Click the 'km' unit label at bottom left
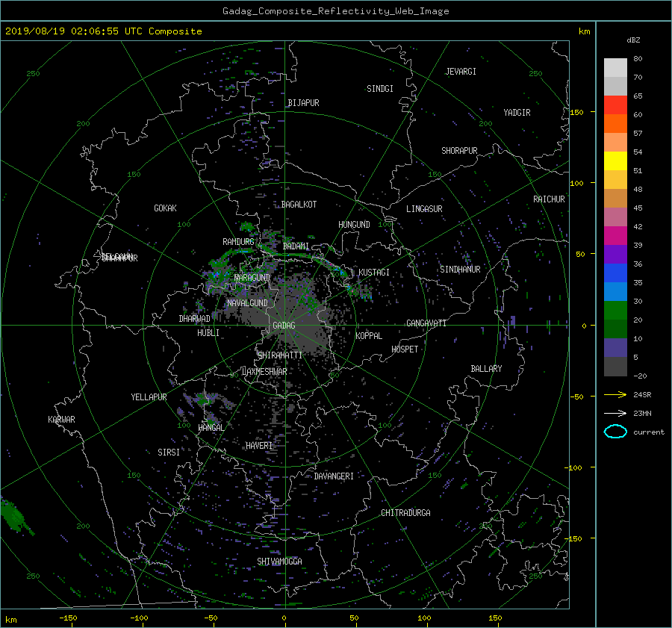672x628 pixels. 10,620
